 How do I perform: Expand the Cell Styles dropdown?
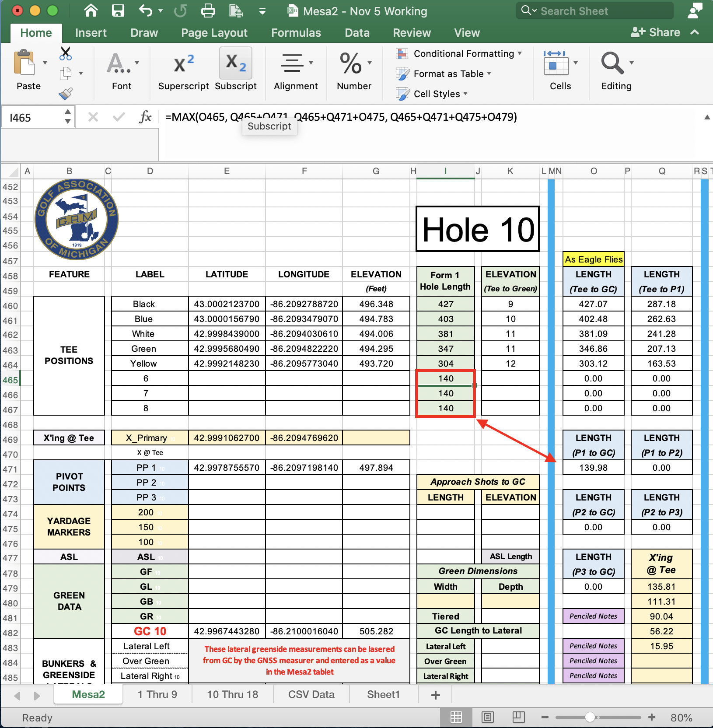pos(466,94)
